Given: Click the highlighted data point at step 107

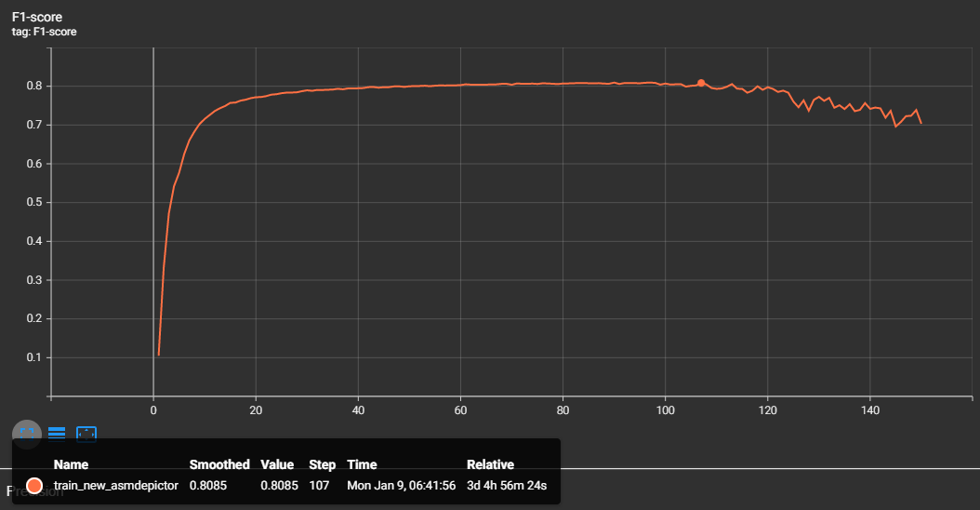Looking at the screenshot, I should 701,83.
